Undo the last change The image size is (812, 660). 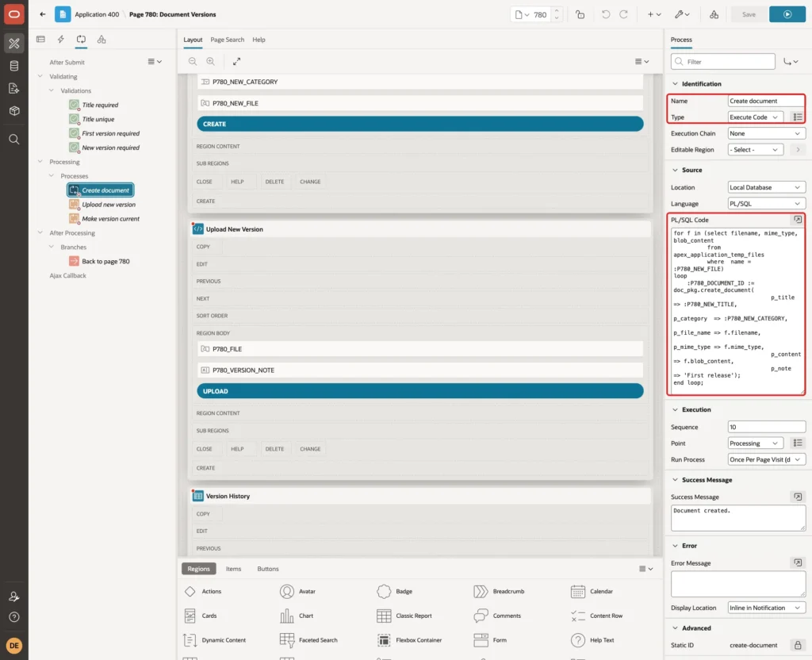pyautogui.click(x=605, y=14)
